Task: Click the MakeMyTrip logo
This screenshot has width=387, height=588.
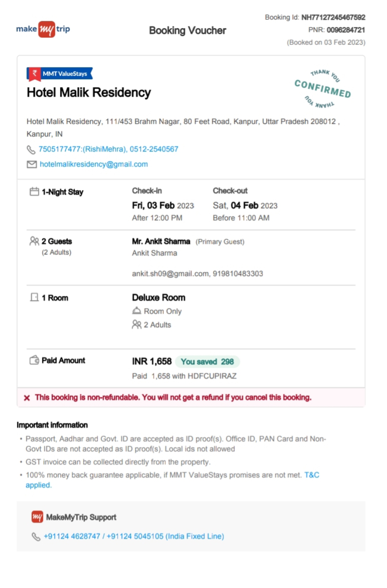Action: coord(43,29)
